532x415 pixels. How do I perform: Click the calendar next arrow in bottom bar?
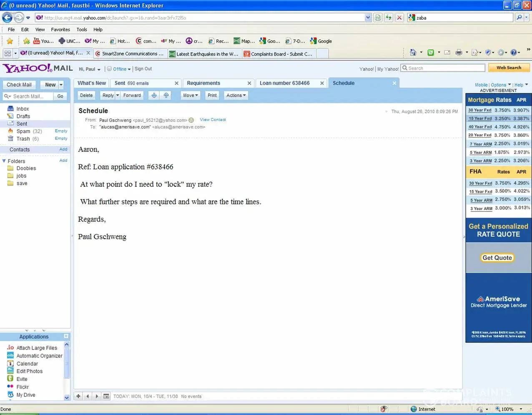[97, 396]
